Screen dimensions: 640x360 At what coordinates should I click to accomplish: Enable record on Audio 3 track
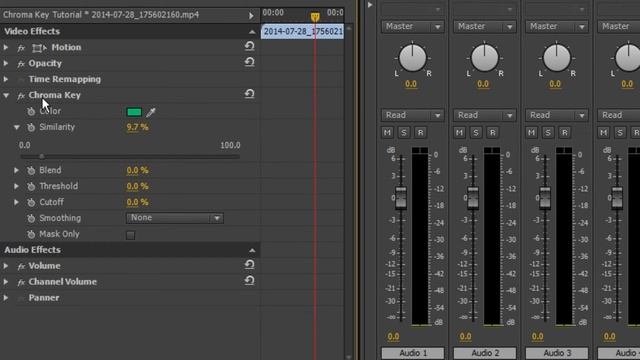564,132
